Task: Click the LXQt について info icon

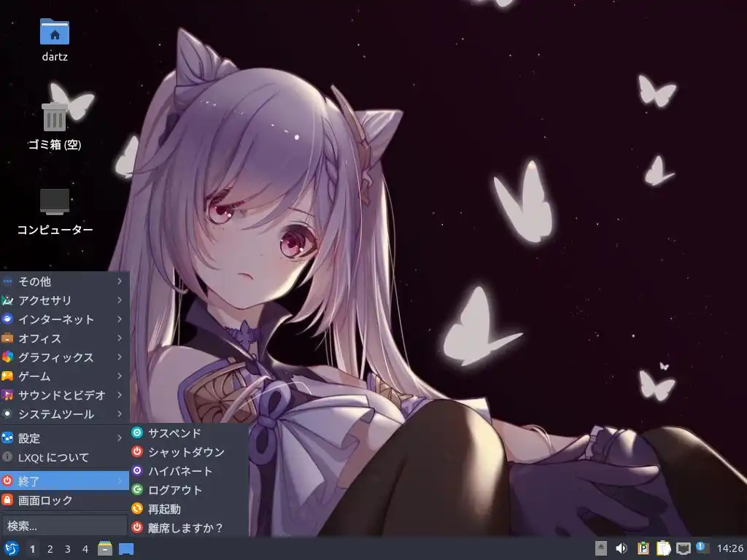Action: (x=7, y=457)
